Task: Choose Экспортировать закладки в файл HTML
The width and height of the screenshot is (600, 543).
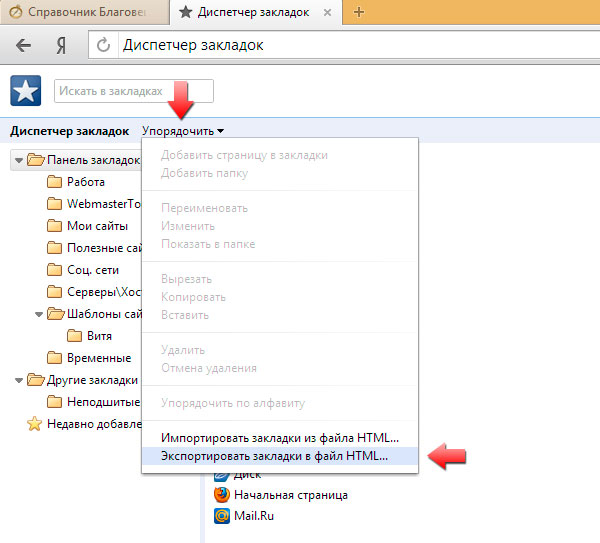Action: point(280,456)
